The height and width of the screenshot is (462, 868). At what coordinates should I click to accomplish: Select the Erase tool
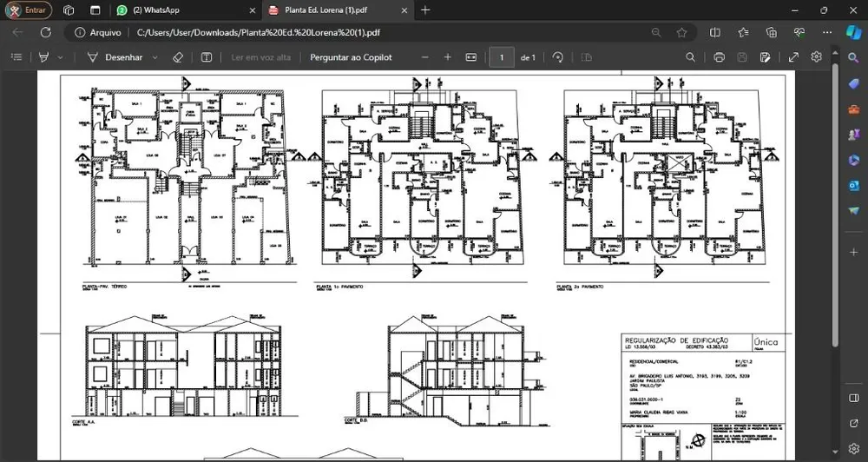tap(177, 57)
